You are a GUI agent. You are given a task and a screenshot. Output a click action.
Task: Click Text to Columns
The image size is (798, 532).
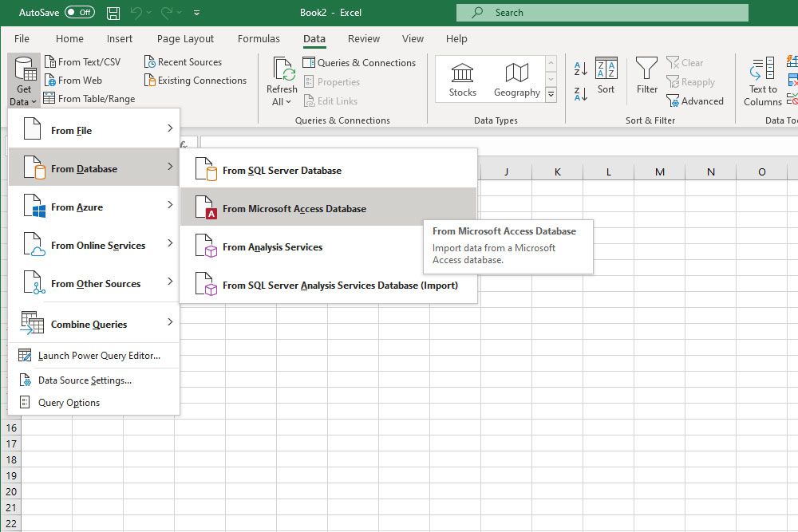tap(762, 81)
